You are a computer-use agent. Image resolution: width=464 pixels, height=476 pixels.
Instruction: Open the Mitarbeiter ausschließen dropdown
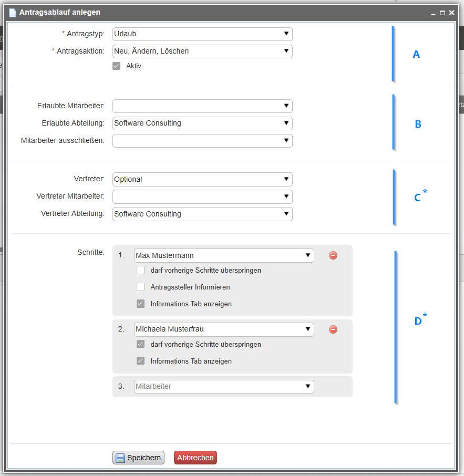tap(202, 141)
